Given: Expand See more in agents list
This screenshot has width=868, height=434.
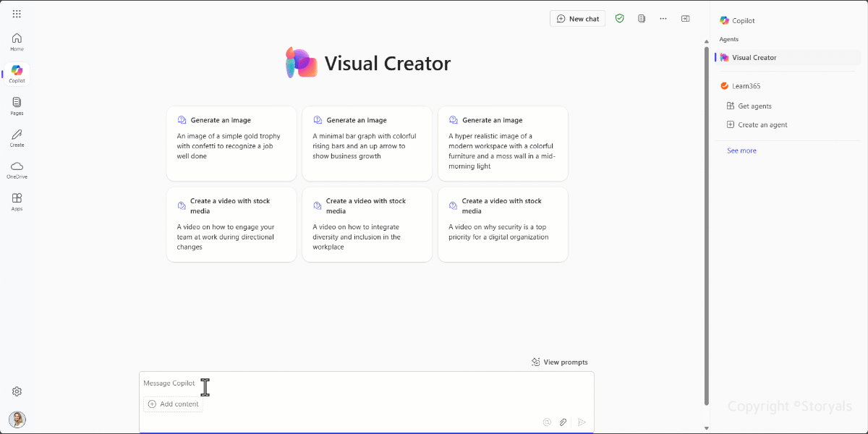Looking at the screenshot, I should pyautogui.click(x=741, y=150).
